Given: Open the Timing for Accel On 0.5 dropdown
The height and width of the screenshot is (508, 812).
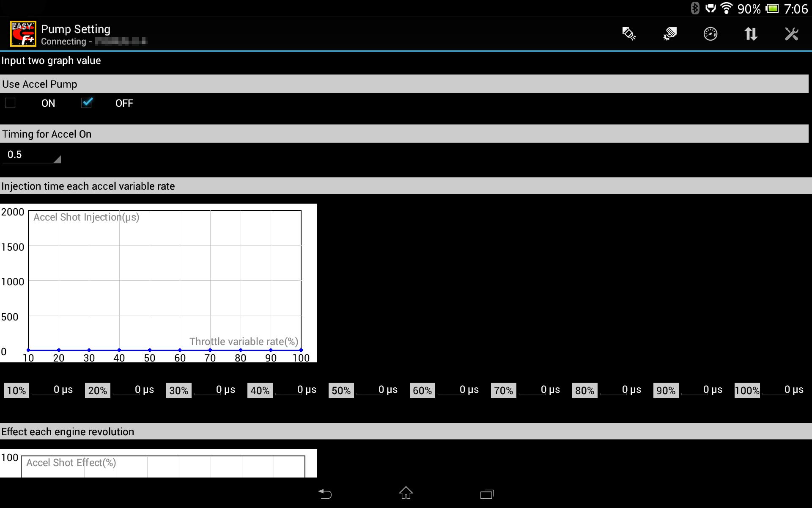Looking at the screenshot, I should [x=32, y=155].
